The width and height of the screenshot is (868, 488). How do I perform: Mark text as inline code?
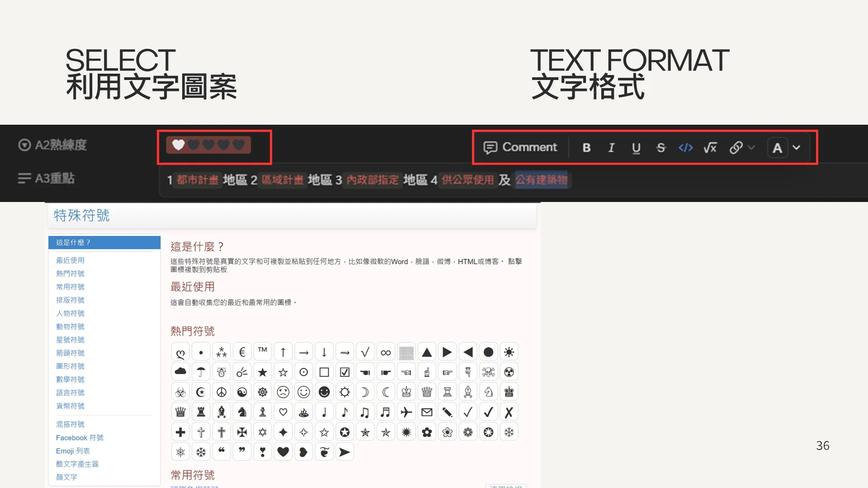685,148
